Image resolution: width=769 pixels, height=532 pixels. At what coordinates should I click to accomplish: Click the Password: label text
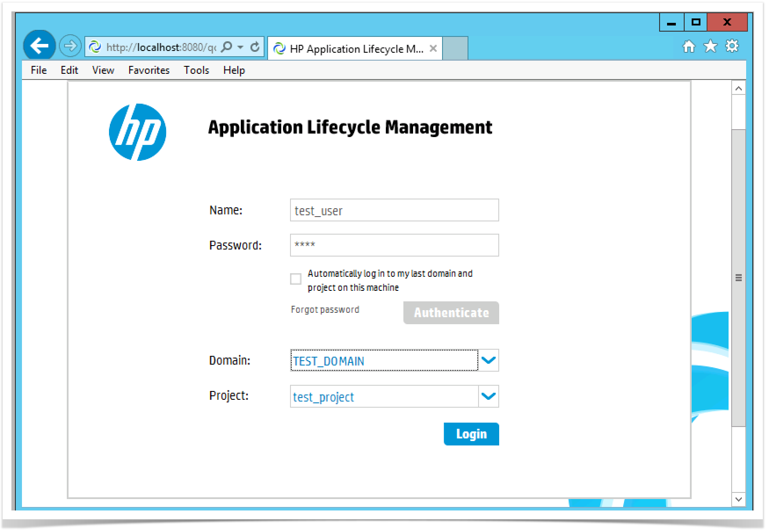click(x=235, y=246)
